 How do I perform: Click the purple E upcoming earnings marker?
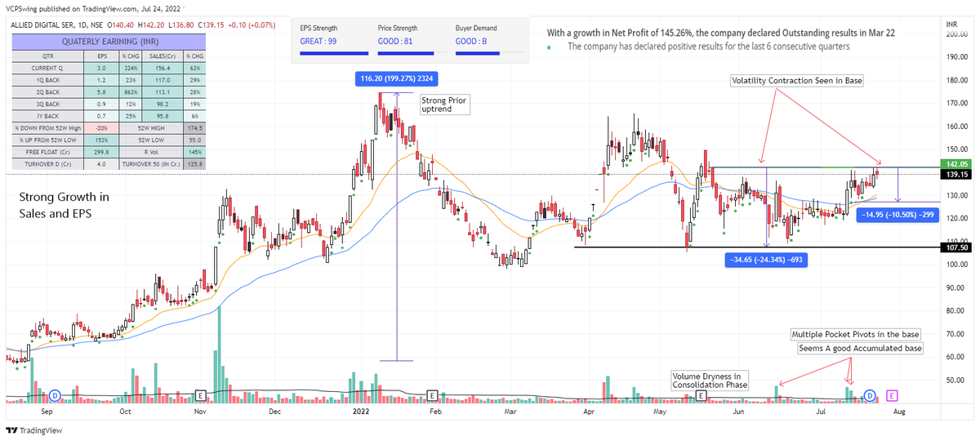[891, 395]
